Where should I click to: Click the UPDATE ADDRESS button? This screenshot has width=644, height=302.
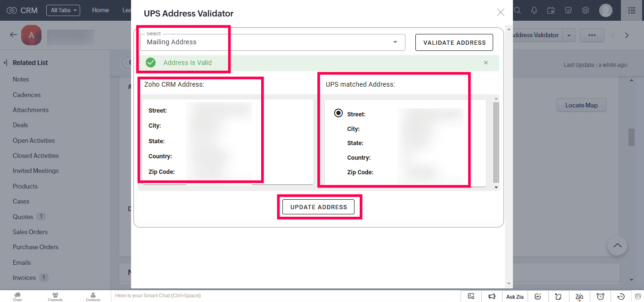pos(318,207)
